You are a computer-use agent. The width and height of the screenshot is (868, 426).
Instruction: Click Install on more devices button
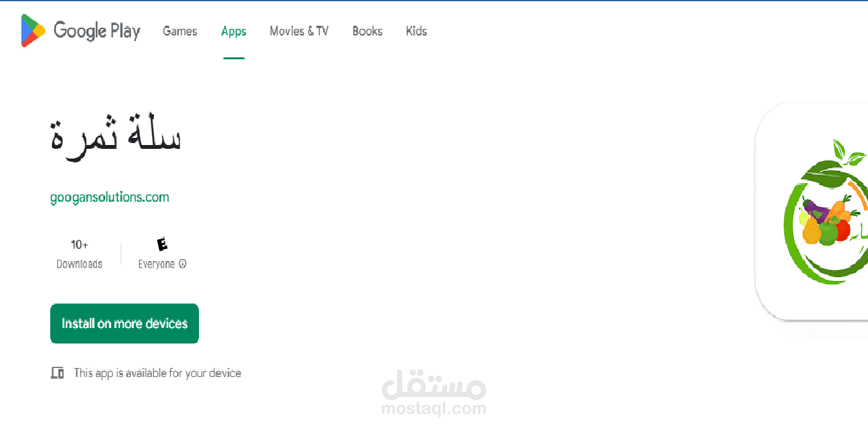click(124, 324)
